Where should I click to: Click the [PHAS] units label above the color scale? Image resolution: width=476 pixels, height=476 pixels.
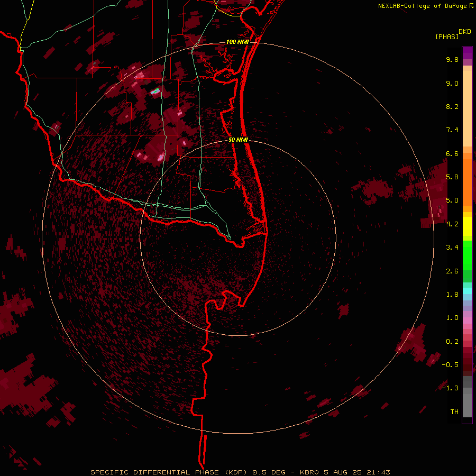pyautogui.click(x=447, y=37)
